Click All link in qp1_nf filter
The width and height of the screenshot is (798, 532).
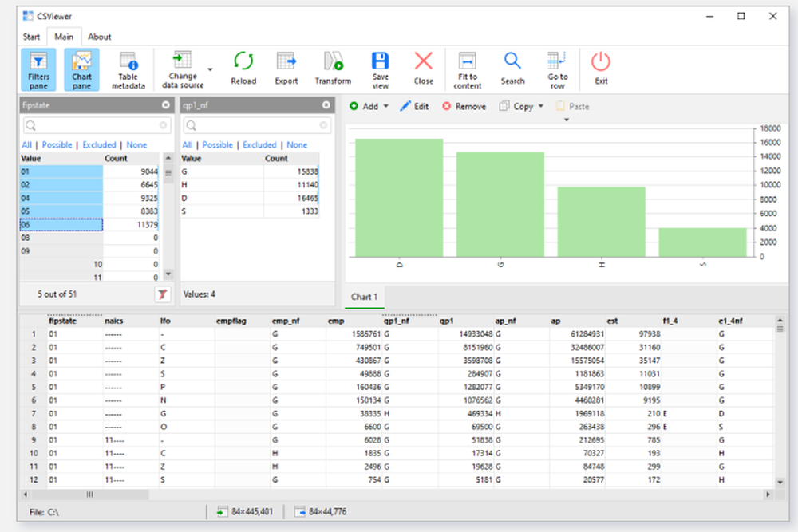coord(187,145)
